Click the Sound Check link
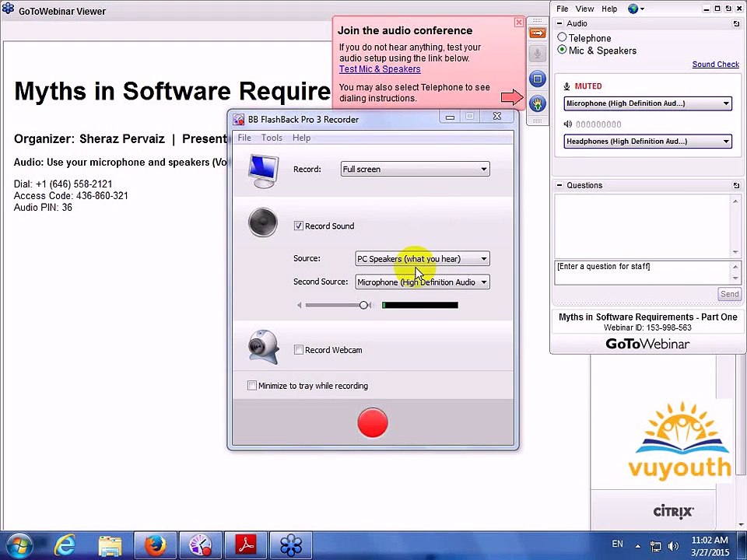Viewport: 747px width, 560px height. pyautogui.click(x=716, y=65)
